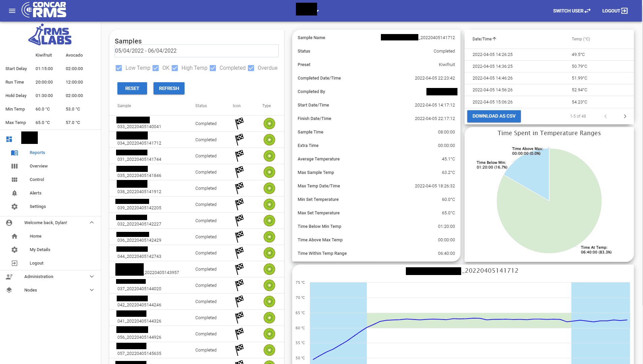Click the RMS Labs logo

[50, 35]
